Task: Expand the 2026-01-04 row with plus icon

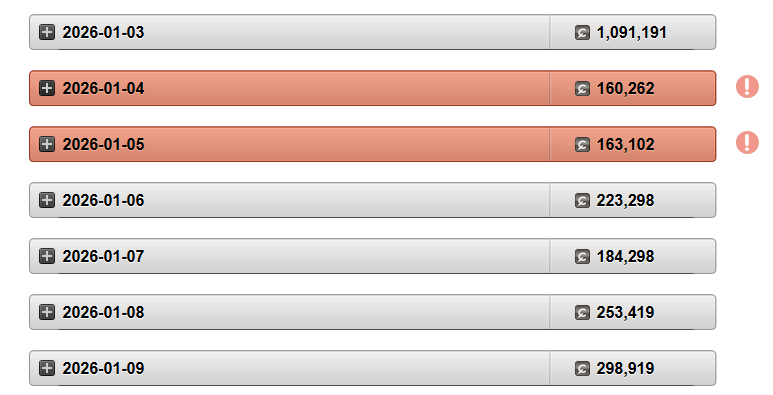Action: click(47, 88)
